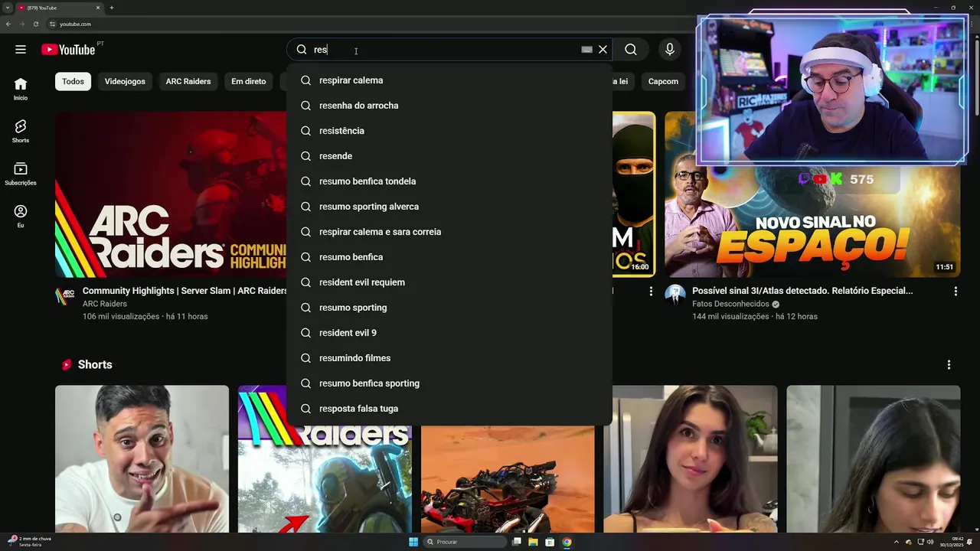Open the YouTube hamburger guide menu

point(21,50)
